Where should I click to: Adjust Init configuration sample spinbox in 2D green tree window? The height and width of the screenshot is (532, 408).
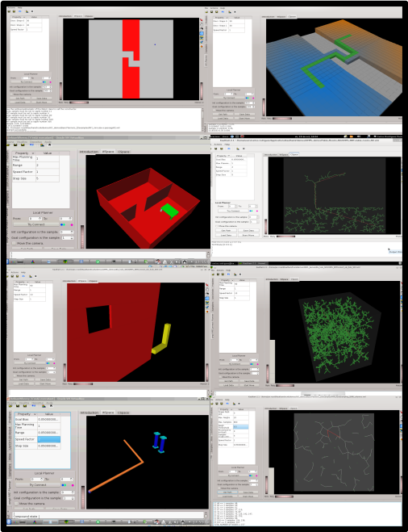[254, 217]
